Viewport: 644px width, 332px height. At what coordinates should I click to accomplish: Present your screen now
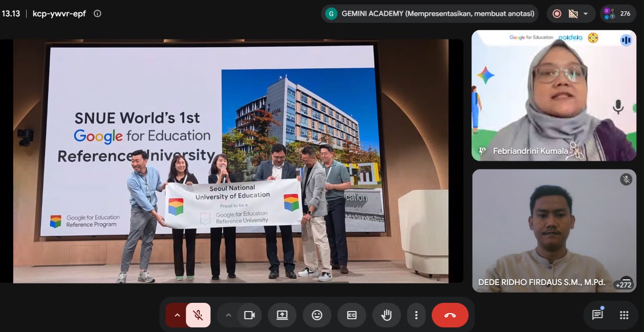click(282, 315)
